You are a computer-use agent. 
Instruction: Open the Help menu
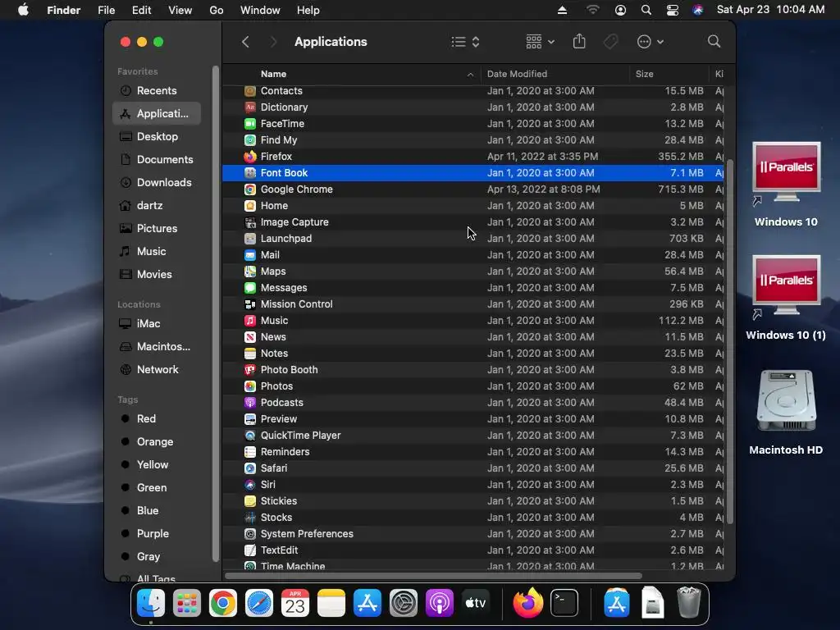[308, 10]
